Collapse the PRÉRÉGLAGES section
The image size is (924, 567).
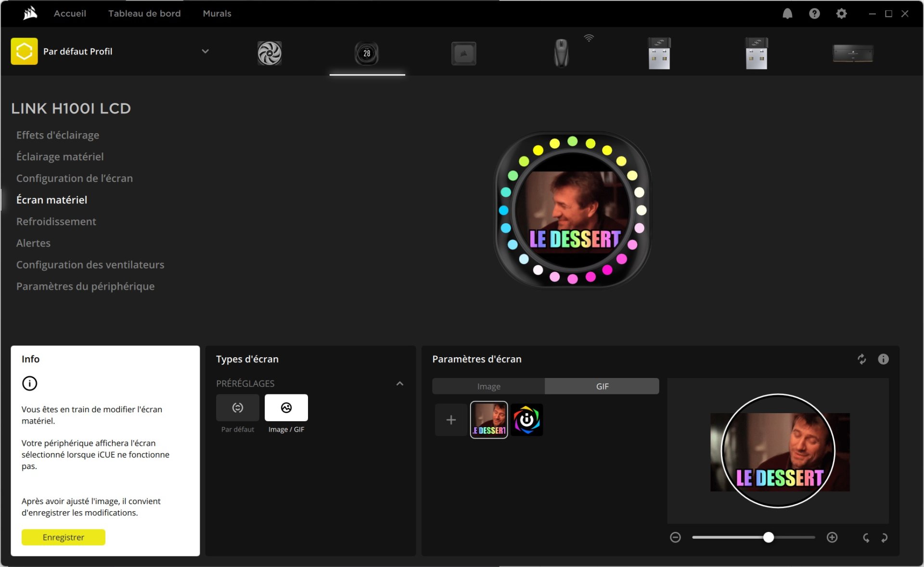pos(399,383)
